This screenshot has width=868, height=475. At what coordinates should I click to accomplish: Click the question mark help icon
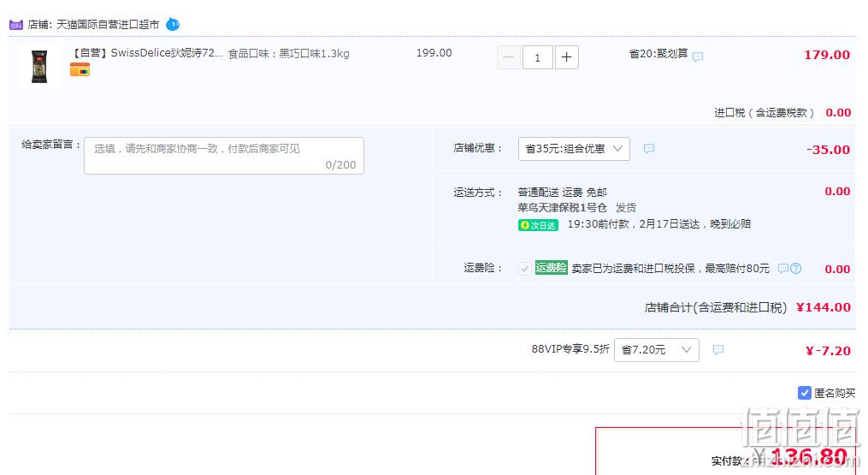point(796,268)
